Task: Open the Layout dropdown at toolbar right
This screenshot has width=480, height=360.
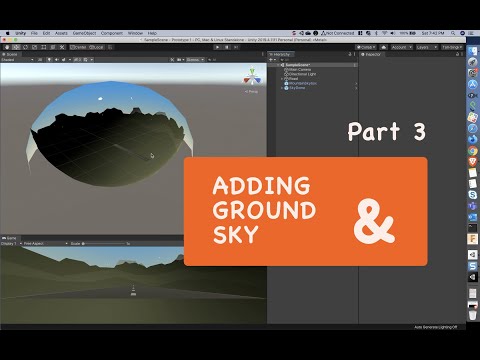Action: pyautogui.click(x=452, y=47)
